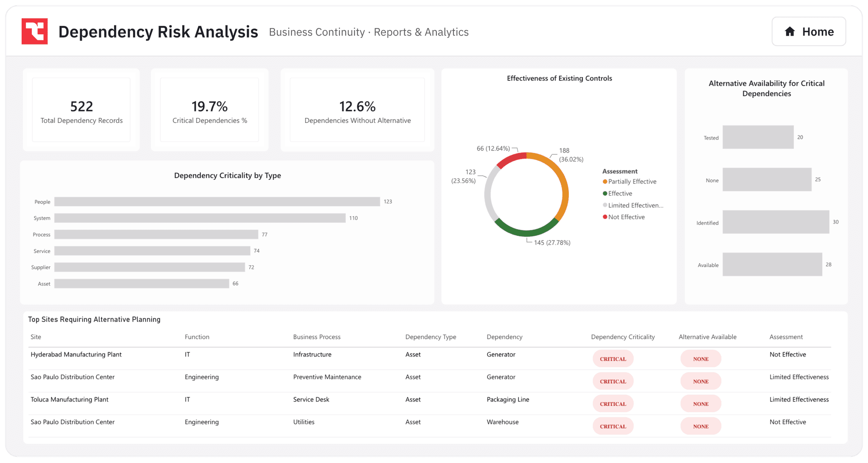Click the house icon in the Home button
This screenshot has width=868, height=463.
click(790, 31)
